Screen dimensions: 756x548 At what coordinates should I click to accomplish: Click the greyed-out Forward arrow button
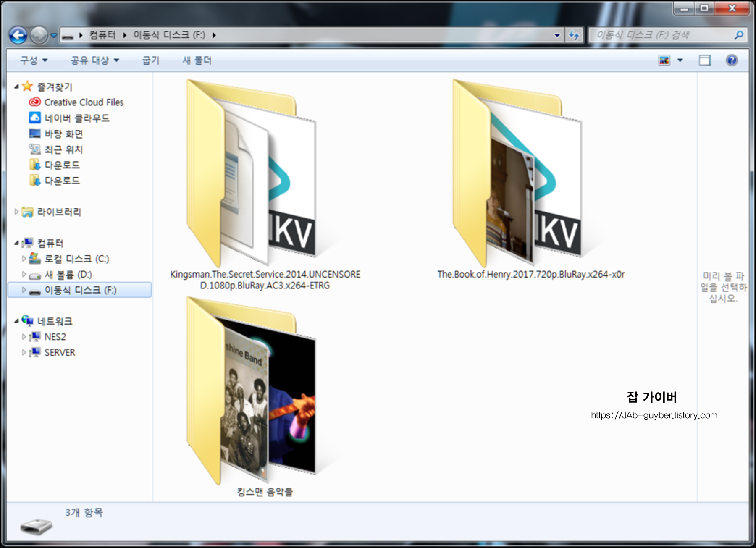click(x=39, y=35)
